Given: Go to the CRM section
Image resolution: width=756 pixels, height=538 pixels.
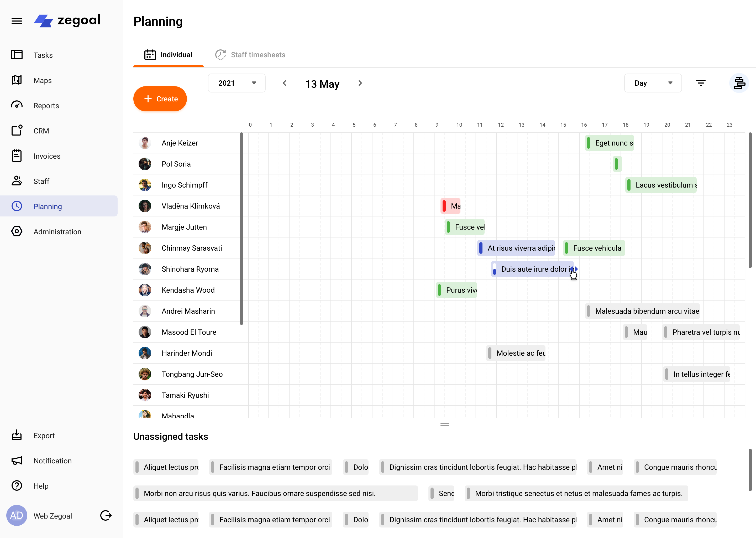Looking at the screenshot, I should pos(41,131).
